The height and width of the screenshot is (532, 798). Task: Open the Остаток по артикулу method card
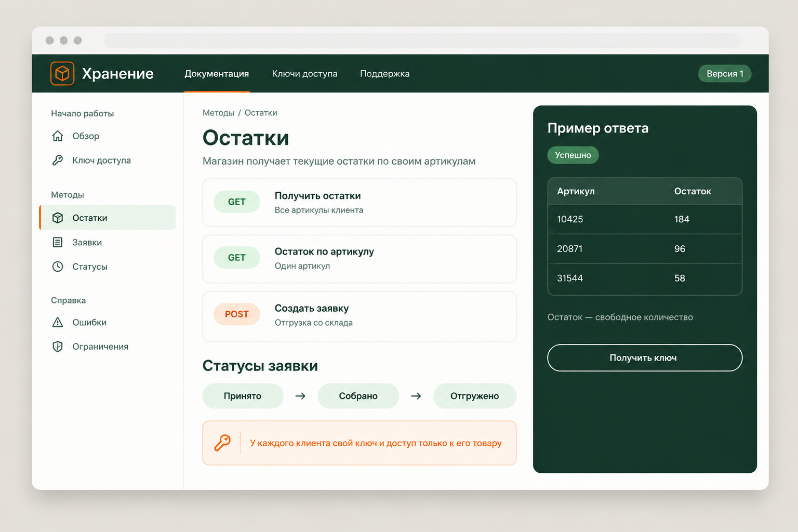(360, 259)
